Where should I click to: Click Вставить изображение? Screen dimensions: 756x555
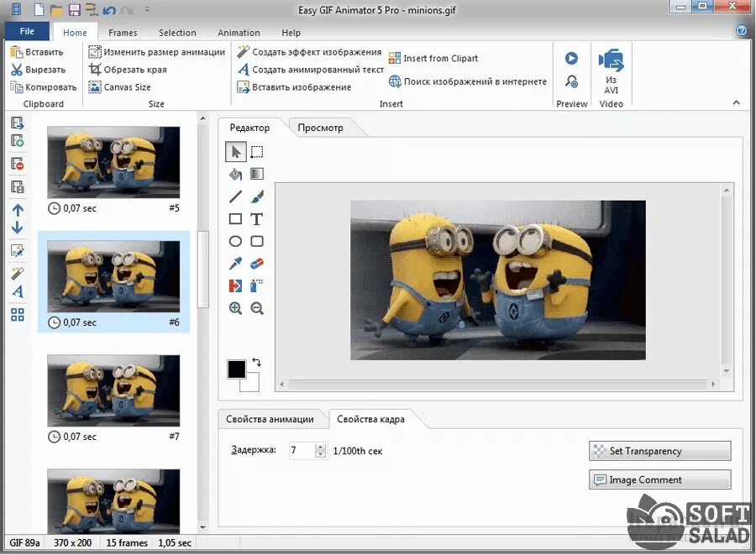[x=294, y=87]
